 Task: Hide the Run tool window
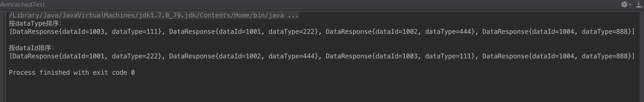(x=639, y=4)
